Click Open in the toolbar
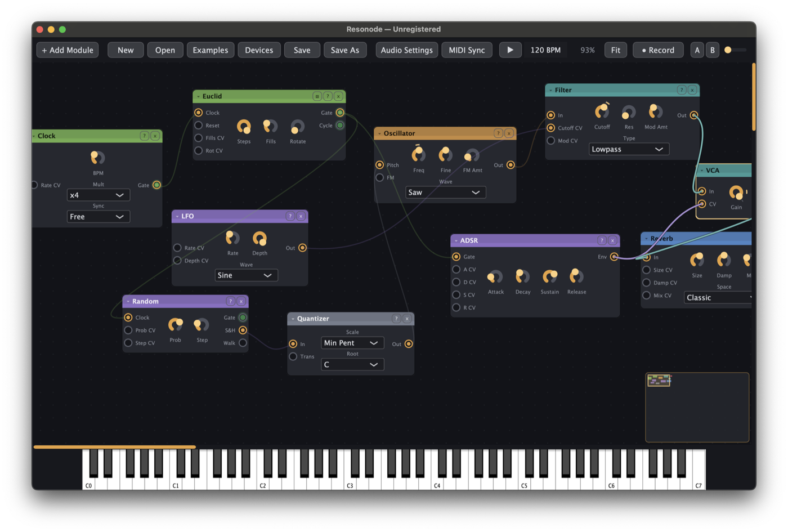This screenshot has width=788, height=532. click(165, 50)
